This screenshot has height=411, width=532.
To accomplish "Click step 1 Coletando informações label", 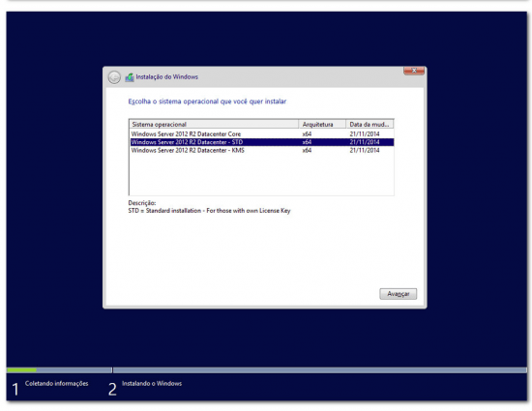I will (x=57, y=384).
